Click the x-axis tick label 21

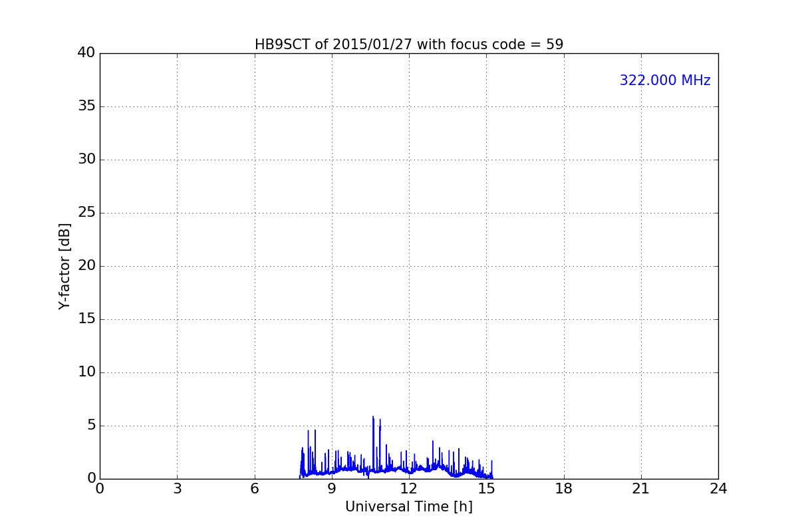coord(641,489)
